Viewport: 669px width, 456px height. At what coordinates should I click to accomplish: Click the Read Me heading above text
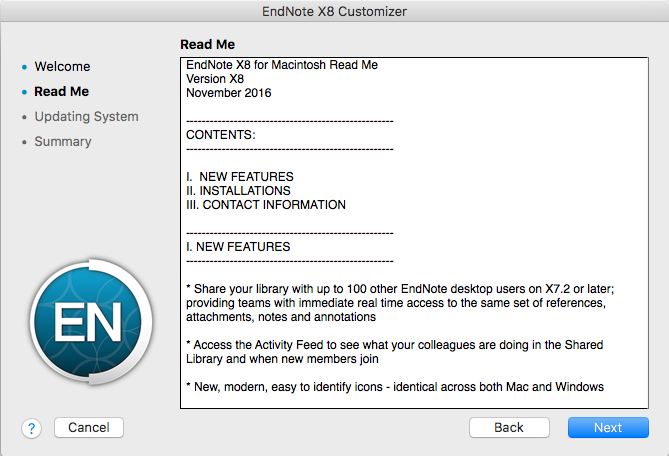tap(207, 44)
